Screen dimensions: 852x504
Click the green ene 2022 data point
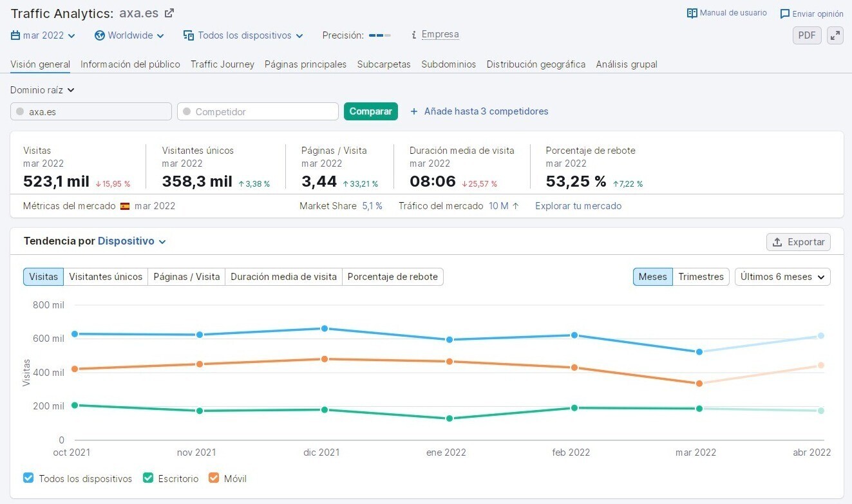pyautogui.click(x=450, y=418)
